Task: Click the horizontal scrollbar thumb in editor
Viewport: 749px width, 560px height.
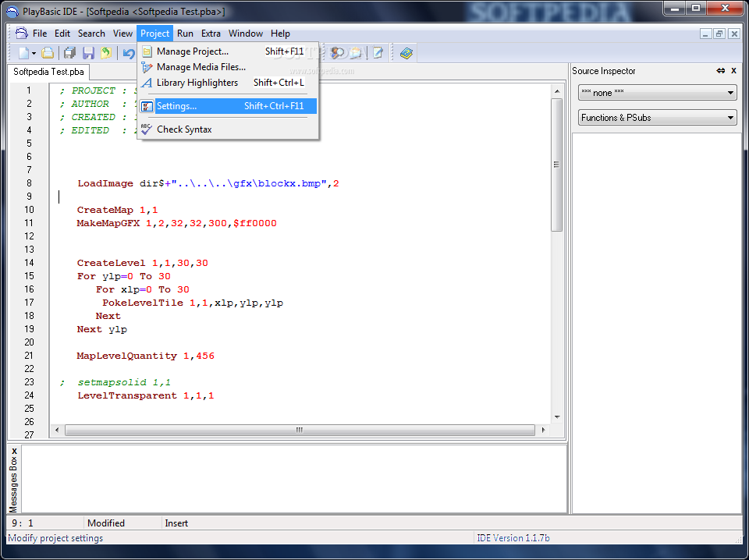Action: 300,431
